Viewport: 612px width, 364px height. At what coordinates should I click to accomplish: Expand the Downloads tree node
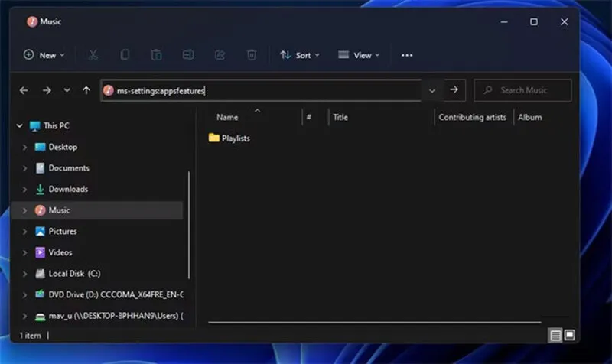tap(24, 189)
